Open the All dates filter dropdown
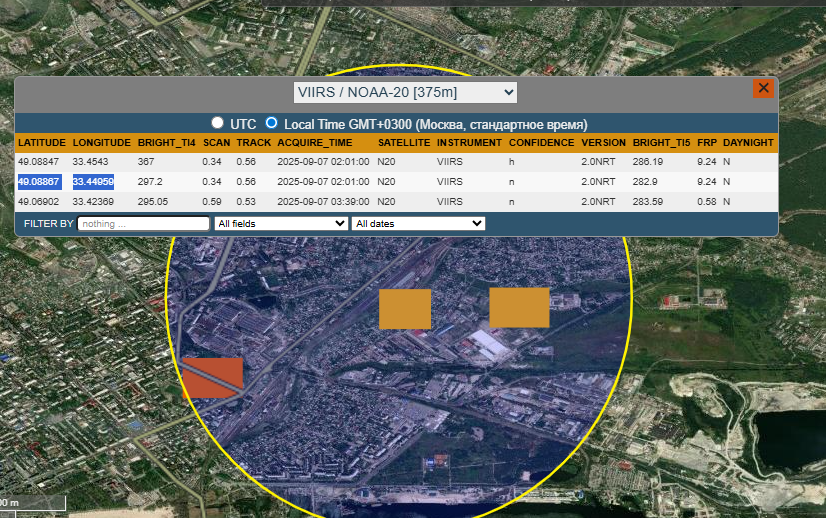The width and height of the screenshot is (826, 518). coord(418,223)
